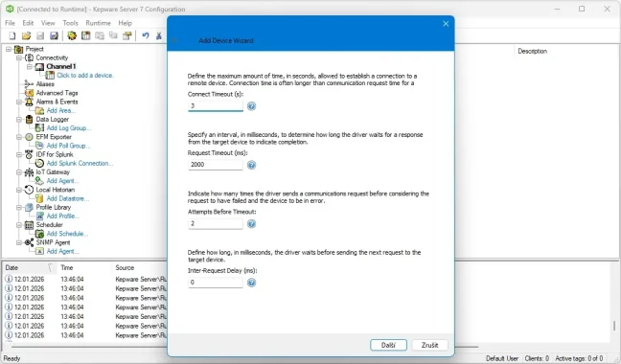Click the Zrušit button in the wizard
Image resolution: width=621 pixels, height=364 pixels.
click(x=429, y=345)
